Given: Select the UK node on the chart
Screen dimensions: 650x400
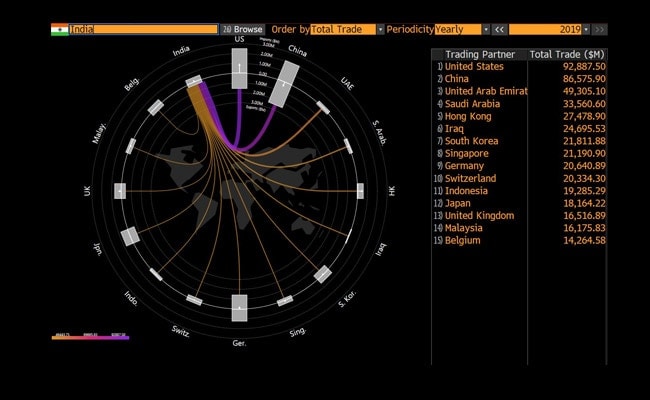Looking at the screenshot, I should 119,190.
